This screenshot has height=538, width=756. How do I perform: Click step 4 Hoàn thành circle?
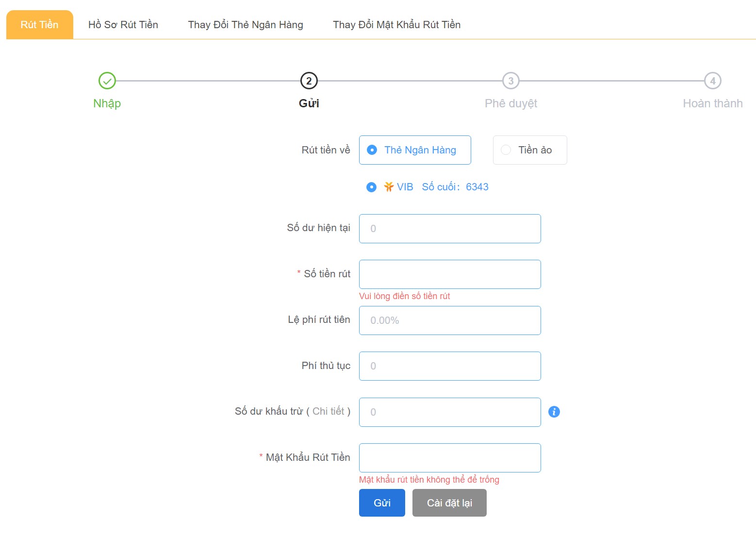coord(713,81)
